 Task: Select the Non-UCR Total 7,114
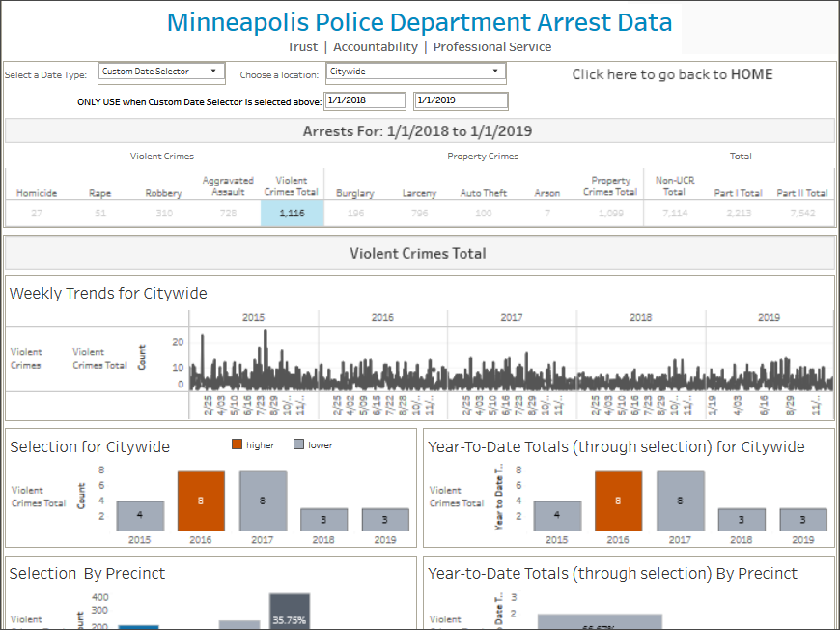click(x=675, y=213)
